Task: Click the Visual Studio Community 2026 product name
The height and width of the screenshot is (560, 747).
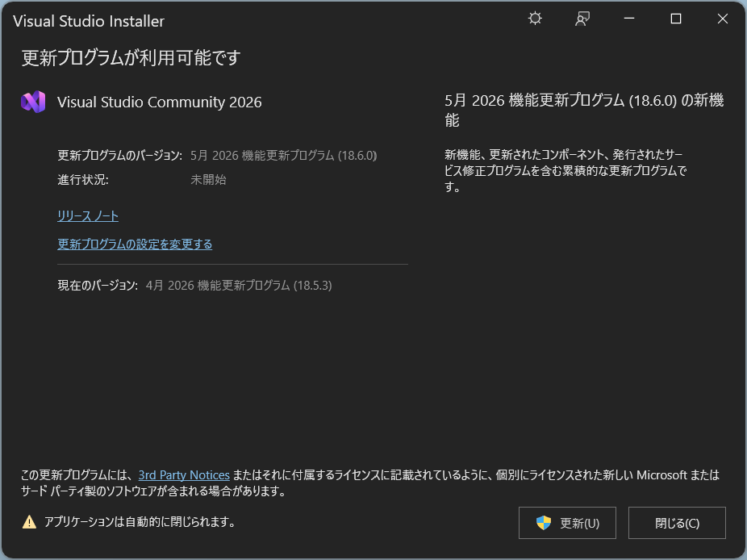Action: (x=159, y=102)
